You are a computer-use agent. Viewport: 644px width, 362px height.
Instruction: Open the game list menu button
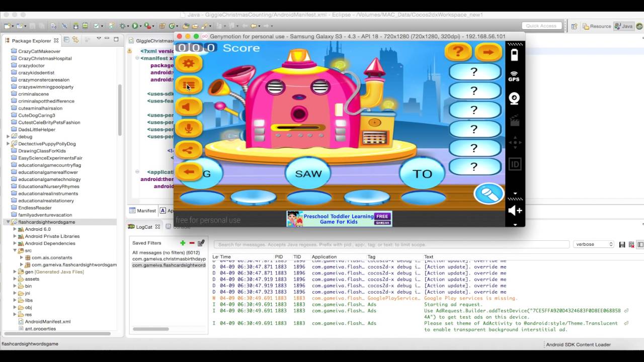(189, 85)
